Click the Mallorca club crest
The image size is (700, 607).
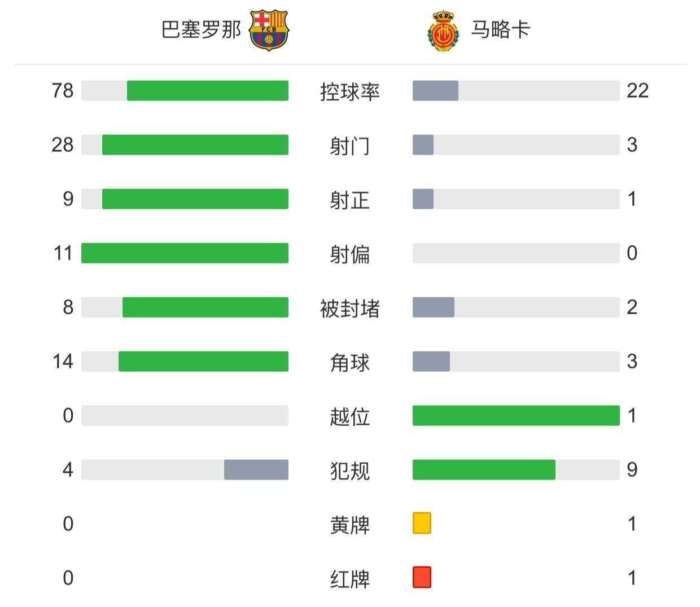coord(443,32)
